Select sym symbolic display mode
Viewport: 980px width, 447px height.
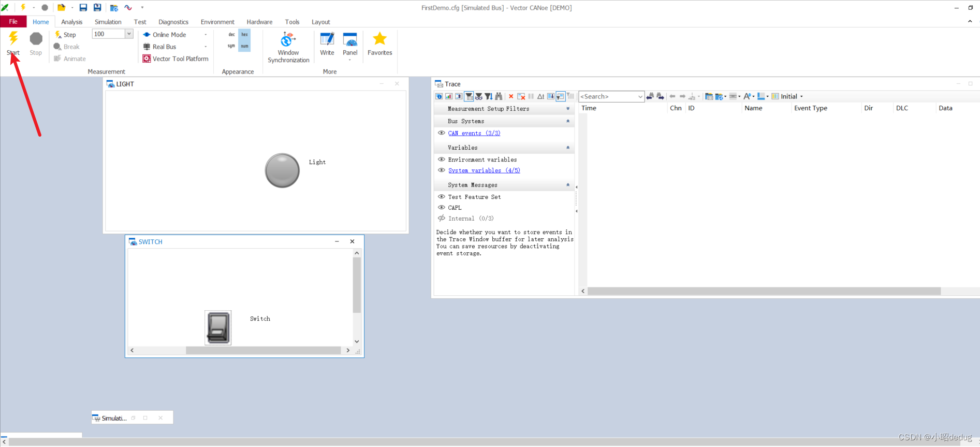231,46
